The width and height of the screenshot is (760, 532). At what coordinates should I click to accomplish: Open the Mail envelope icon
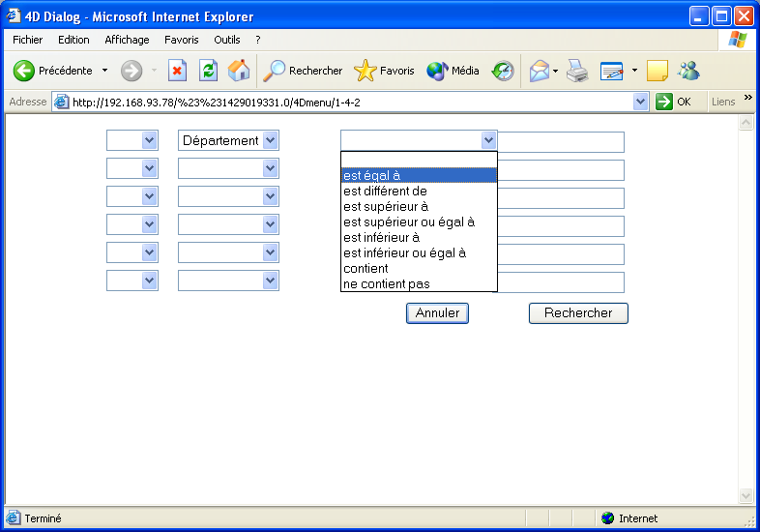[x=539, y=71]
